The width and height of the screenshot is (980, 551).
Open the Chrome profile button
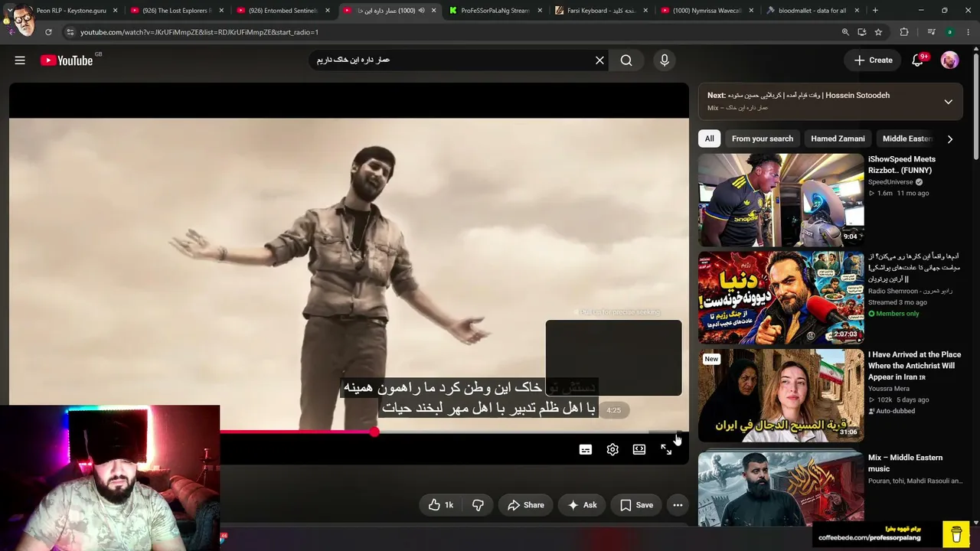click(x=950, y=32)
